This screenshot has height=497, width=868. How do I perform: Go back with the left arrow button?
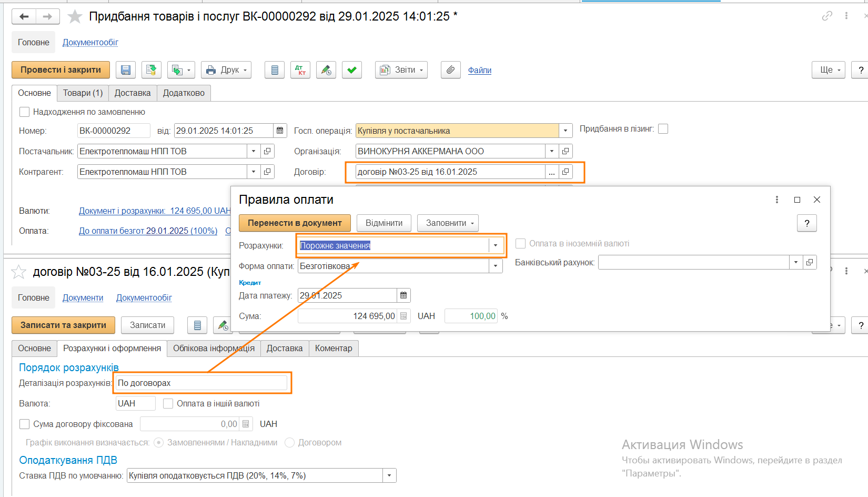pos(24,16)
